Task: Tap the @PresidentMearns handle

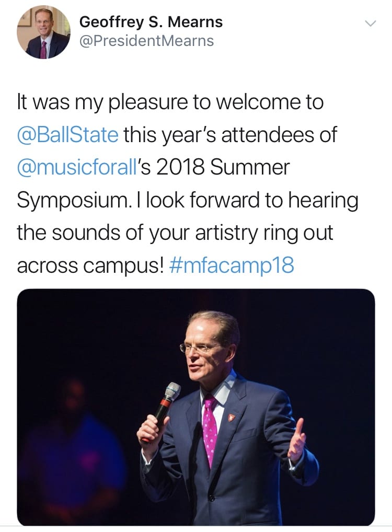Action: coord(146,41)
